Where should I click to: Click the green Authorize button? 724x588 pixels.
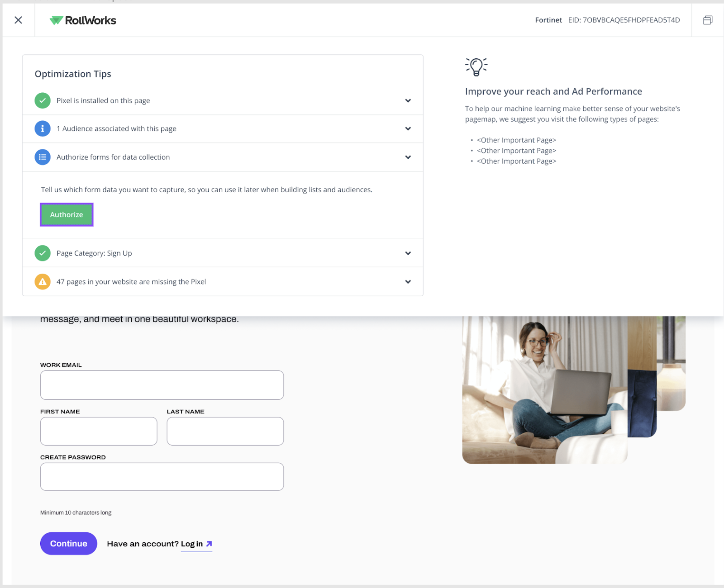pyautogui.click(x=67, y=214)
